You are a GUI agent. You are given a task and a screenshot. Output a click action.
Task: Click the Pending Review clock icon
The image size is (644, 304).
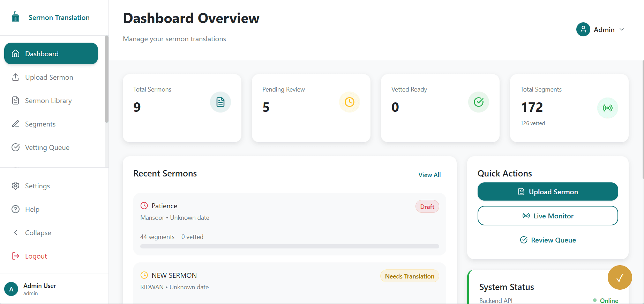tap(349, 102)
